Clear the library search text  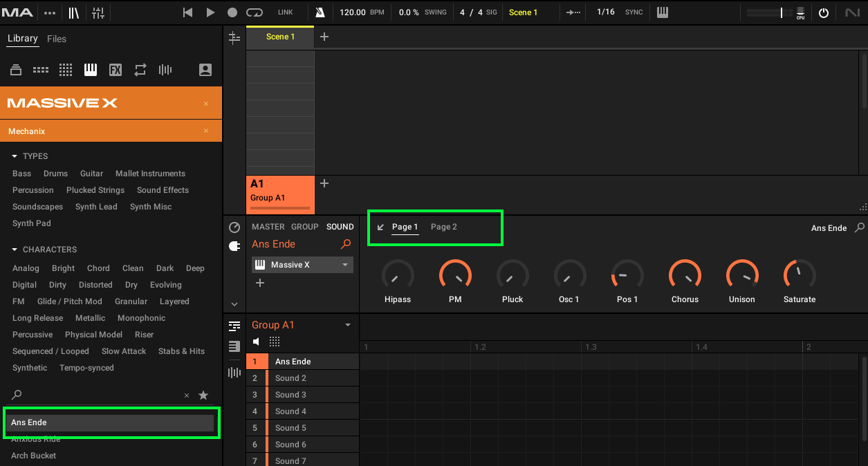point(186,395)
